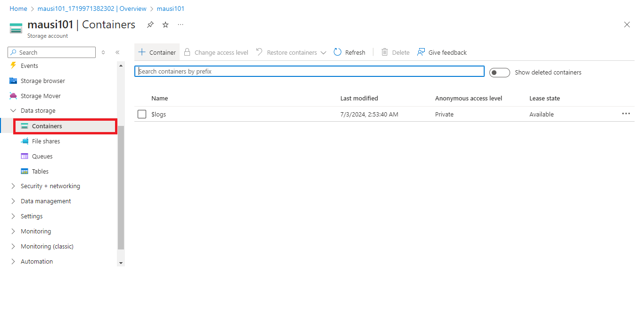Open Storage Mover in sidebar
Image resolution: width=644 pixels, height=315 pixels.
(41, 96)
